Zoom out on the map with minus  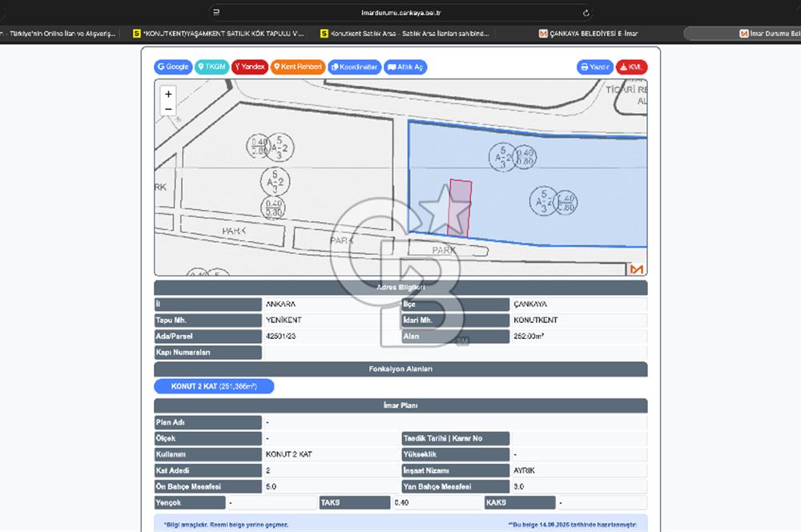168,109
